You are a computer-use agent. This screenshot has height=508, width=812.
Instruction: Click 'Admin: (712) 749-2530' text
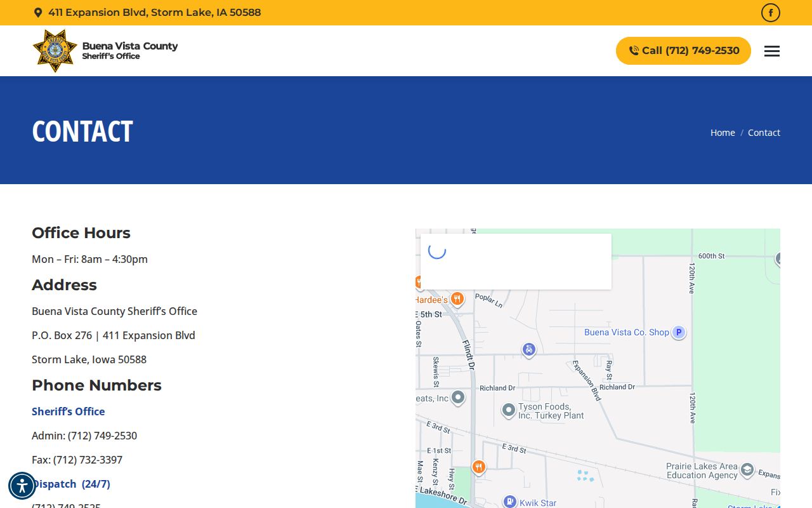(x=84, y=436)
